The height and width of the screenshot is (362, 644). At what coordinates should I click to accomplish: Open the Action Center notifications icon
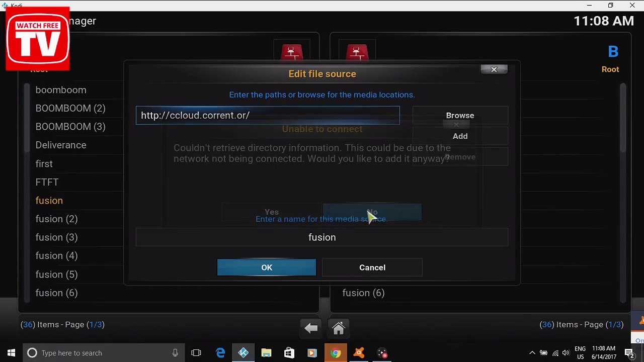coord(629,353)
